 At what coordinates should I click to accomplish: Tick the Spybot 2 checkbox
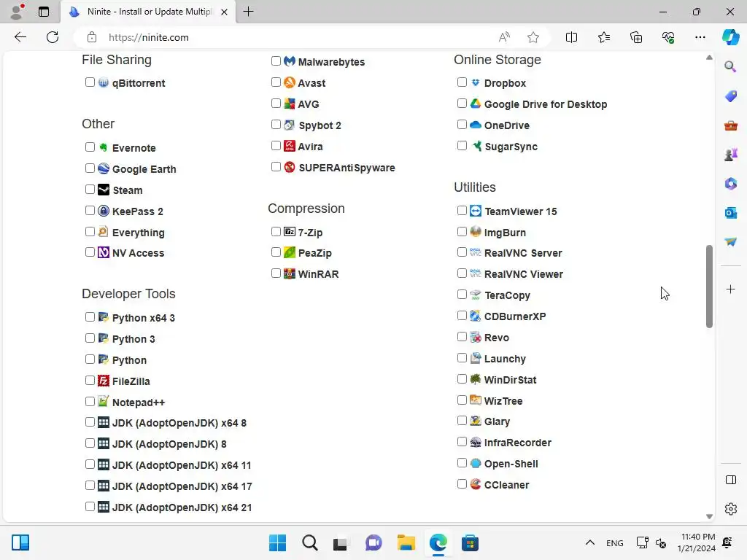276,124
